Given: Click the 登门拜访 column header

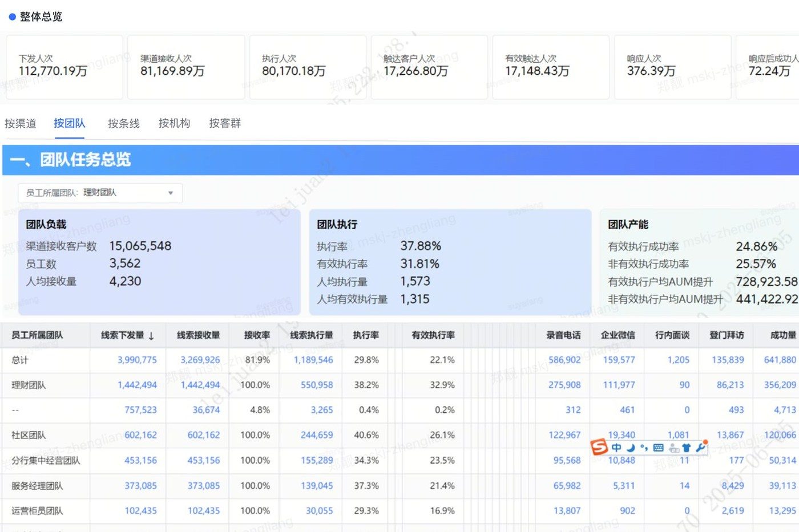Looking at the screenshot, I should coord(727,335).
